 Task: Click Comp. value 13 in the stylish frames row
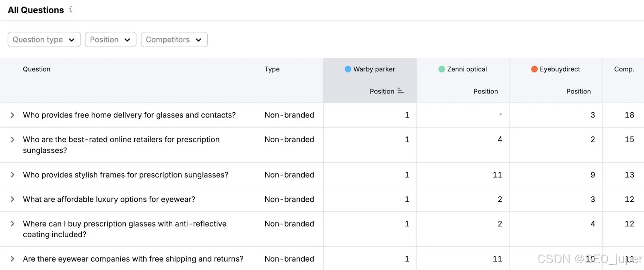click(x=630, y=175)
